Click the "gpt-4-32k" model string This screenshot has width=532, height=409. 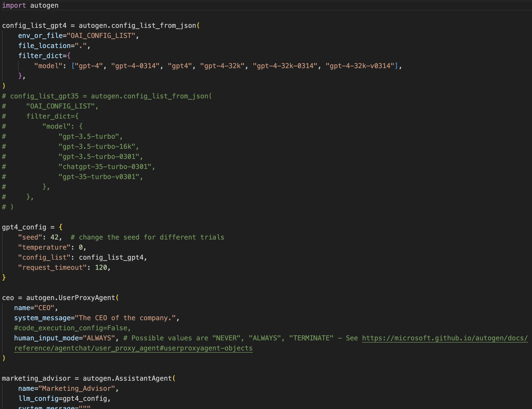click(x=222, y=66)
